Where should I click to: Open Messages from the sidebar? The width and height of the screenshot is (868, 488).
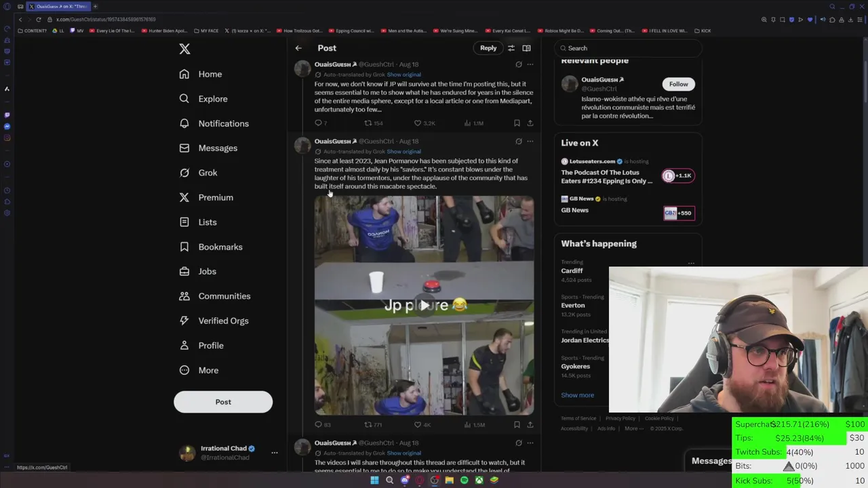[208, 148]
